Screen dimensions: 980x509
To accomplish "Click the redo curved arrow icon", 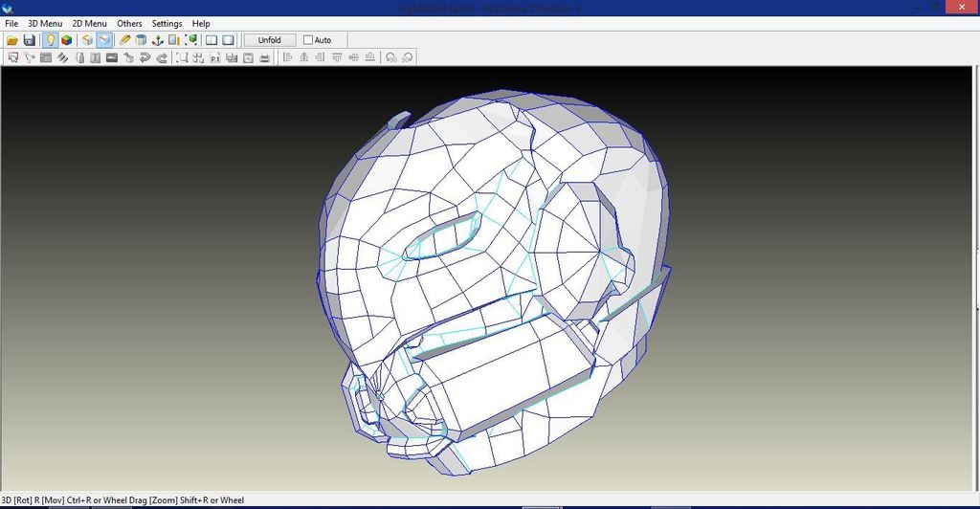I will click(161, 57).
